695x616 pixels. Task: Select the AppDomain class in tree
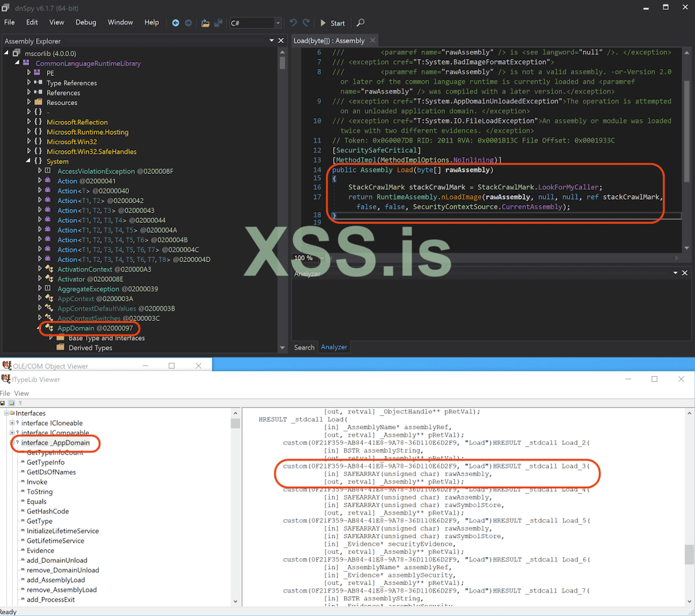(95, 329)
